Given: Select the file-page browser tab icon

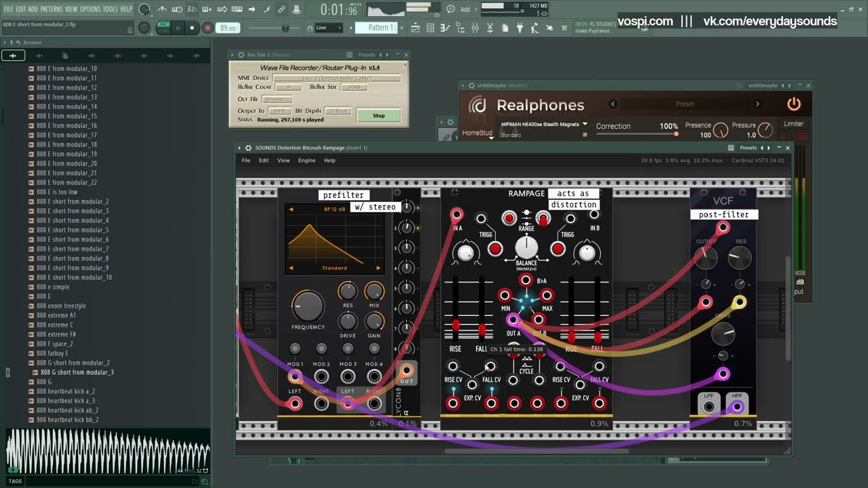Looking at the screenshot, I should point(65,56).
